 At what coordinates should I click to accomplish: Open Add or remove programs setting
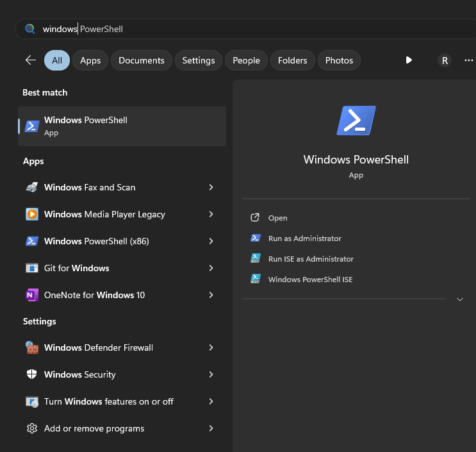click(122, 428)
